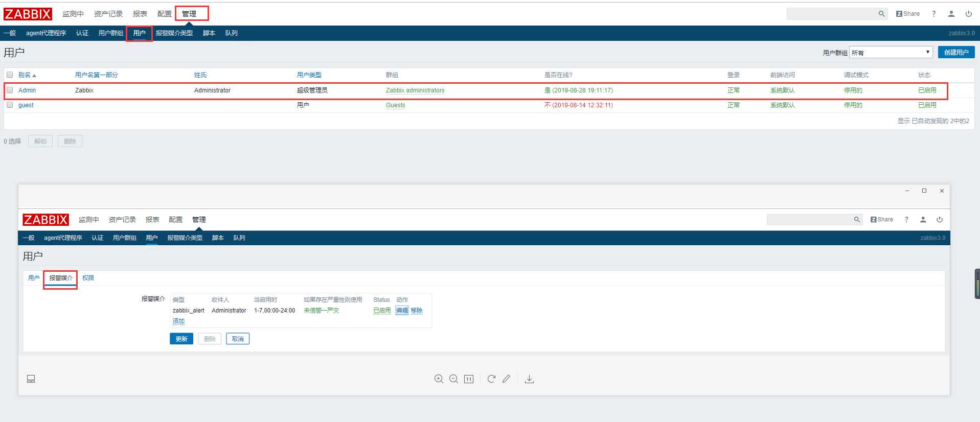980x422 pixels.
Task: Toggle the 已启用 status of zabbix_alert media
Action: 382,311
